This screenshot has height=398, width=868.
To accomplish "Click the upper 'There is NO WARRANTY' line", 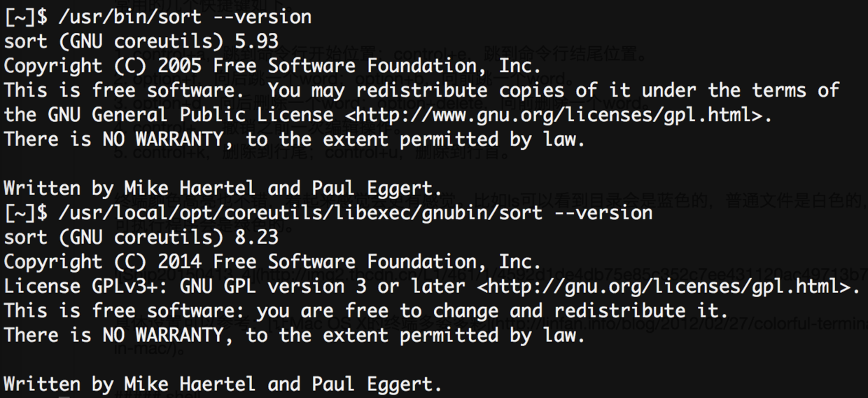I will coord(294,139).
